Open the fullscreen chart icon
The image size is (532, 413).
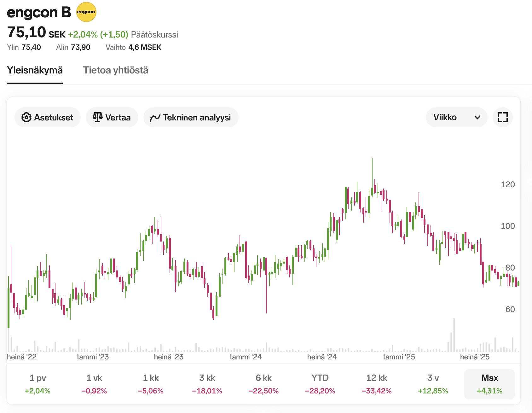(502, 117)
